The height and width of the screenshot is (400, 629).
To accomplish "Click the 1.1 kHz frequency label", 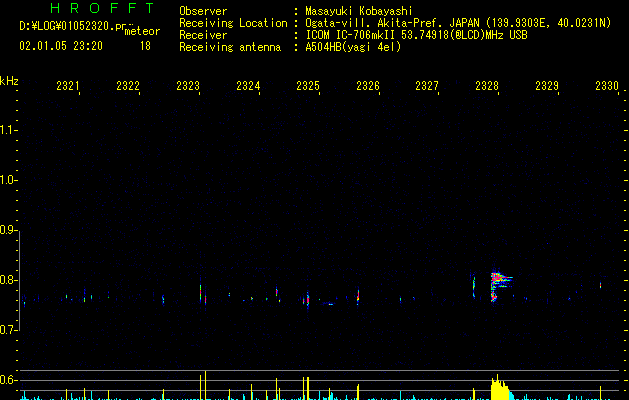I will click(8, 130).
